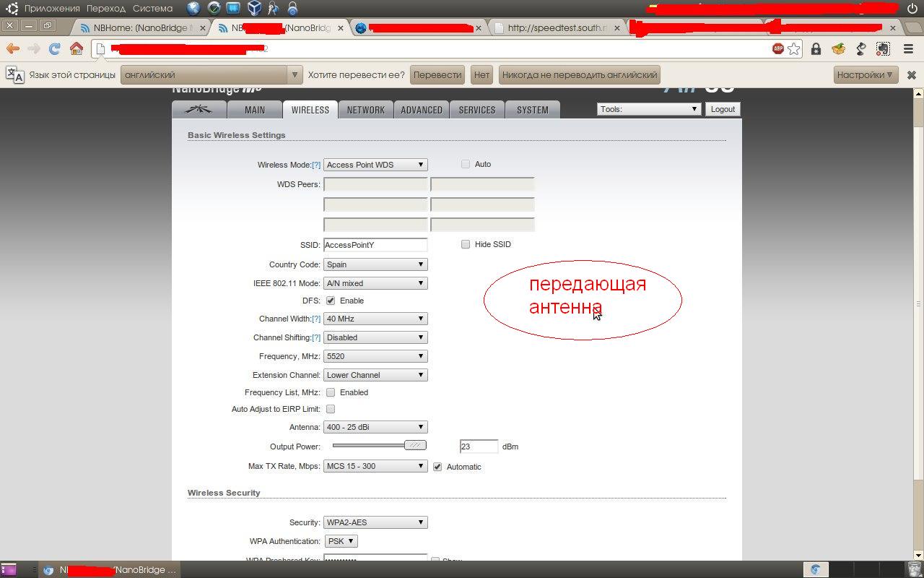
Task: Open the page language dropdown in translate bar
Action: coord(211,74)
